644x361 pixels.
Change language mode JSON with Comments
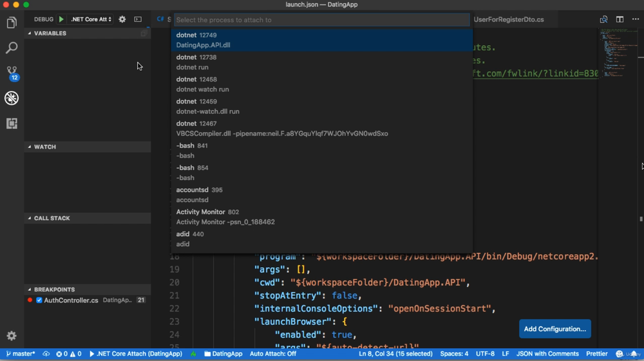pos(547,354)
